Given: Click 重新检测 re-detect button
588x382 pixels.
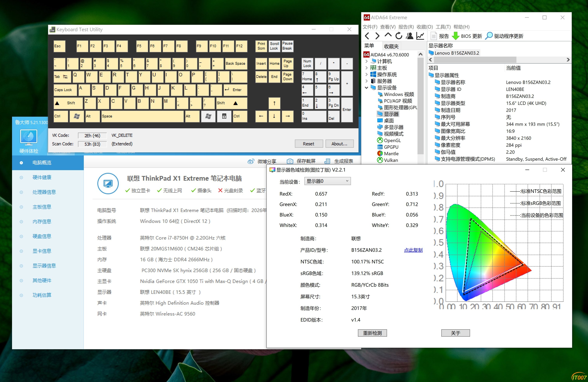Looking at the screenshot, I should pyautogui.click(x=372, y=333).
